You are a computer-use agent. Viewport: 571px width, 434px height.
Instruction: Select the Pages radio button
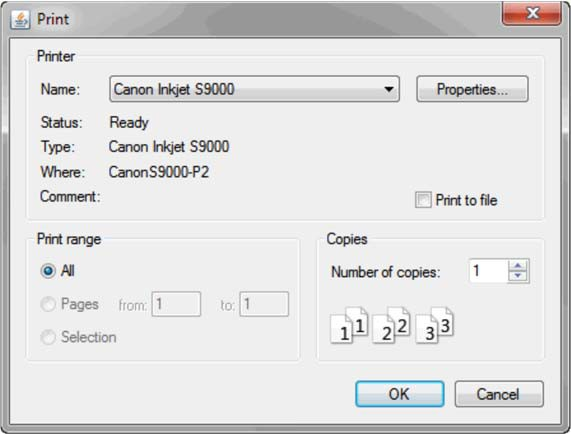coord(48,304)
